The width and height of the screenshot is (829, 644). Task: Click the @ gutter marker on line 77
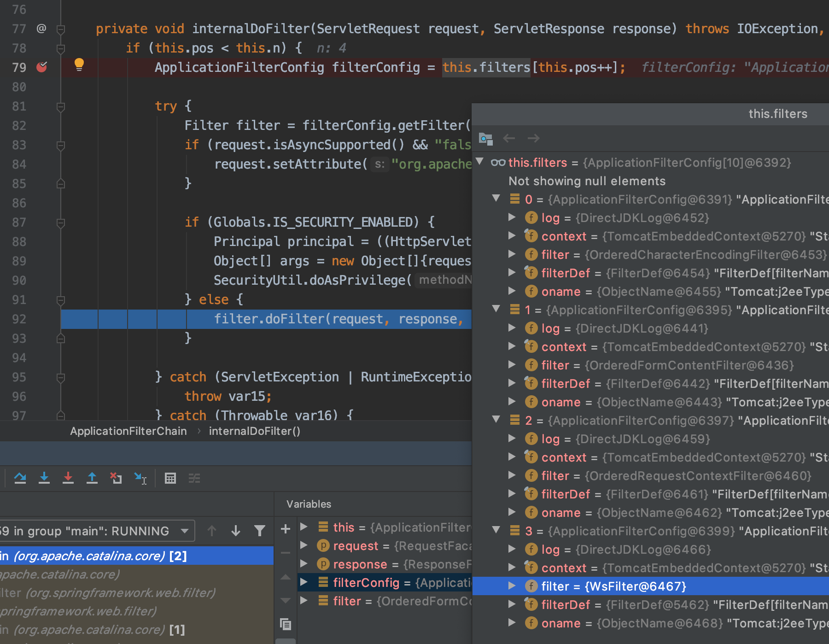tap(41, 29)
